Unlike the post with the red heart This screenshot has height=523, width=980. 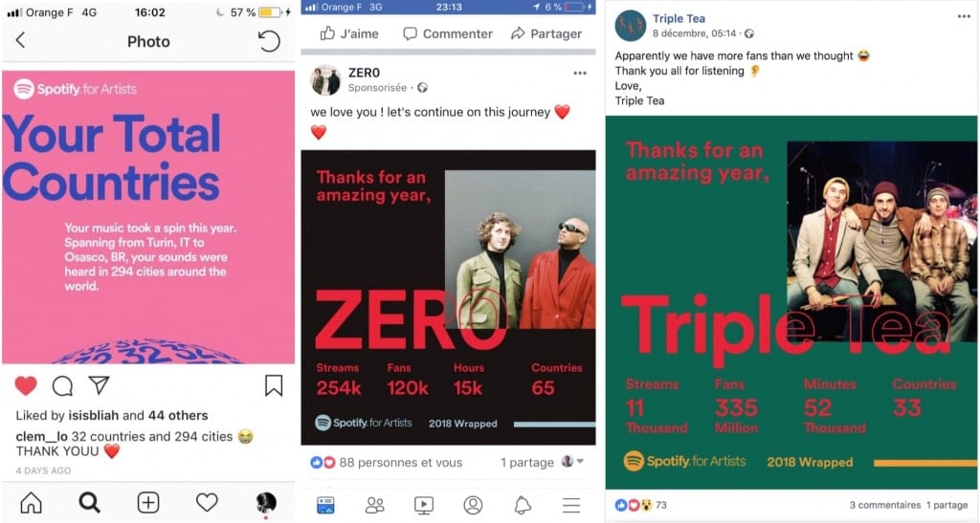pos(26,385)
